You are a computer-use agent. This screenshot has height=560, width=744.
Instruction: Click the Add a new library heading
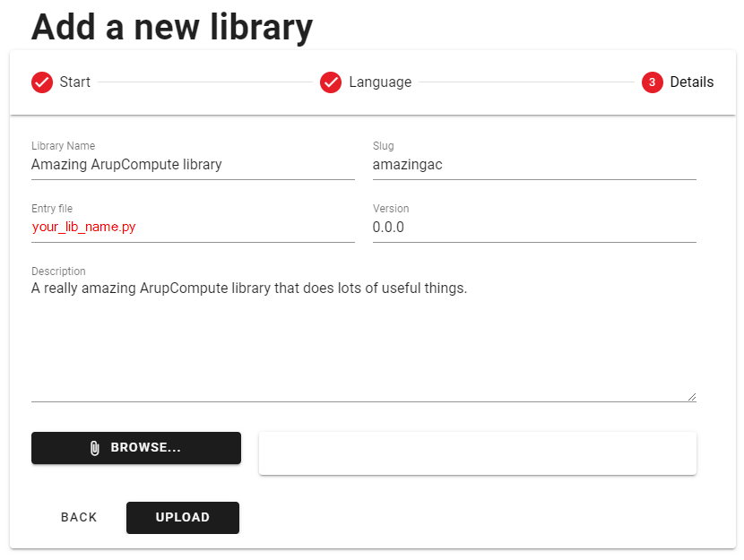click(172, 27)
